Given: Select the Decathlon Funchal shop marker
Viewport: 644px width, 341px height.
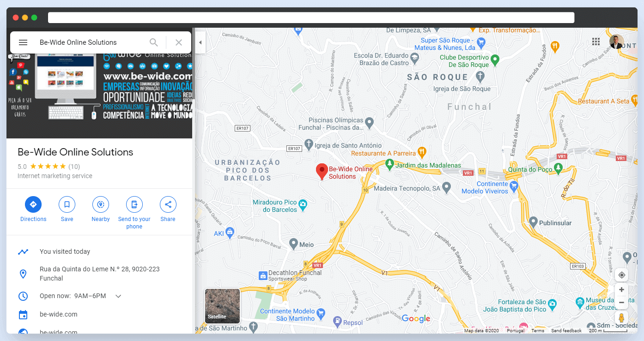Looking at the screenshot, I should 263,276.
